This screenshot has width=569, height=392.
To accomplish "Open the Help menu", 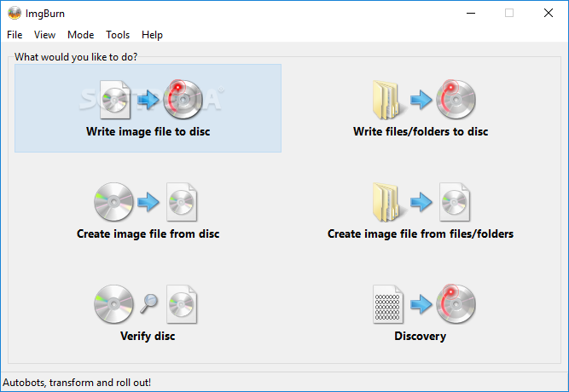I will coord(152,35).
